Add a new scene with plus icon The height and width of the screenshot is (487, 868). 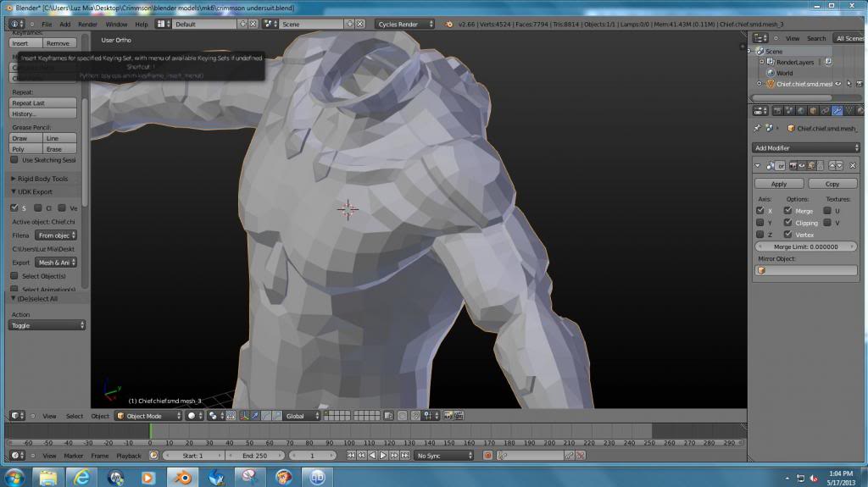click(349, 24)
